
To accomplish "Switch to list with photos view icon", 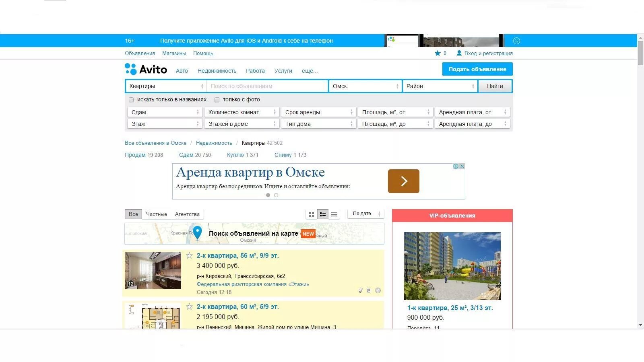I will point(323,214).
